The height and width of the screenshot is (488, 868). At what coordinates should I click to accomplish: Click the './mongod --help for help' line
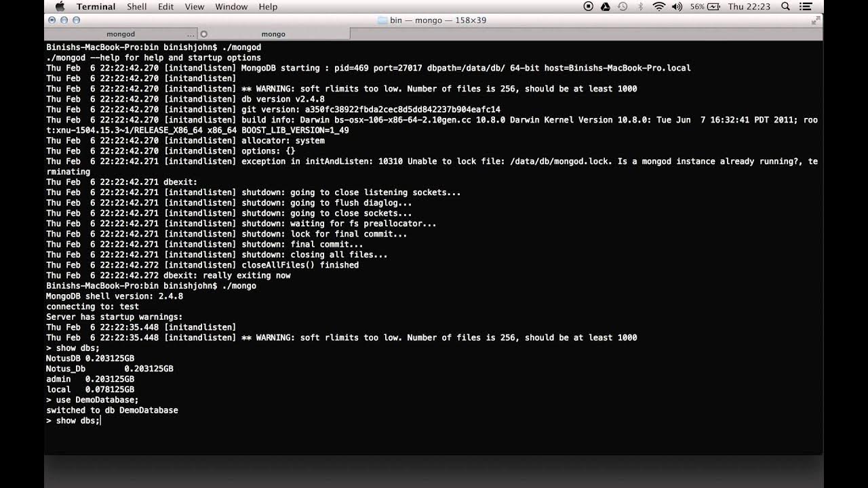coord(153,58)
